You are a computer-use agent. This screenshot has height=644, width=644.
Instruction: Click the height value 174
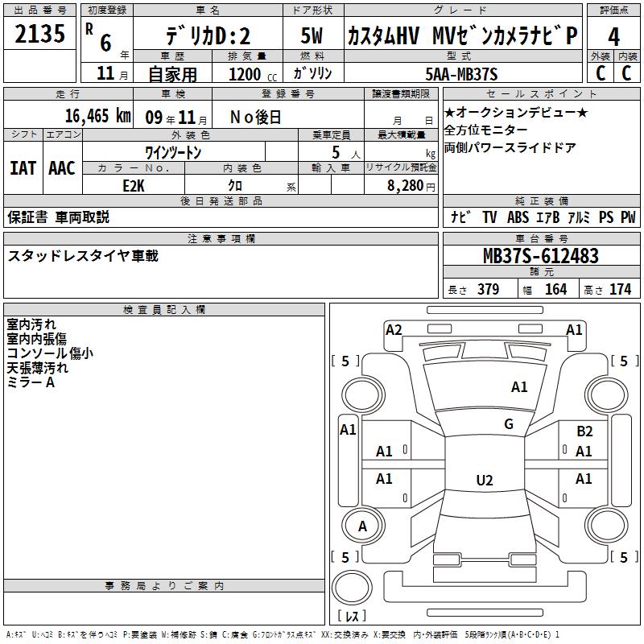tap(620, 290)
